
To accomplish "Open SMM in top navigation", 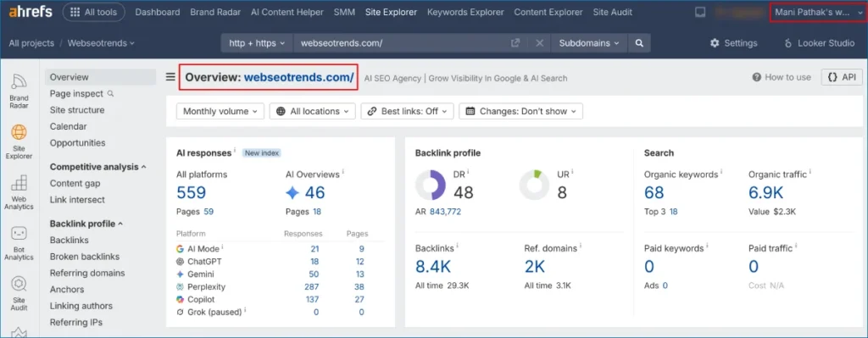I will (x=344, y=12).
